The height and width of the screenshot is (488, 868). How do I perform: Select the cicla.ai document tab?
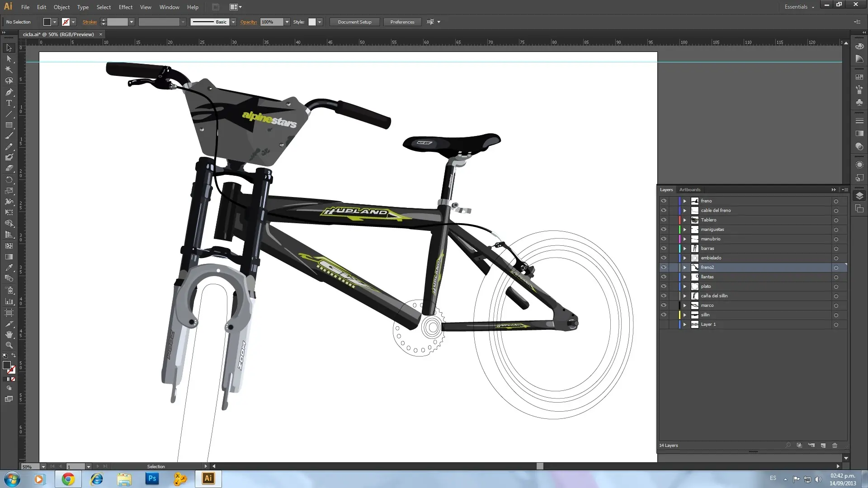coord(58,34)
